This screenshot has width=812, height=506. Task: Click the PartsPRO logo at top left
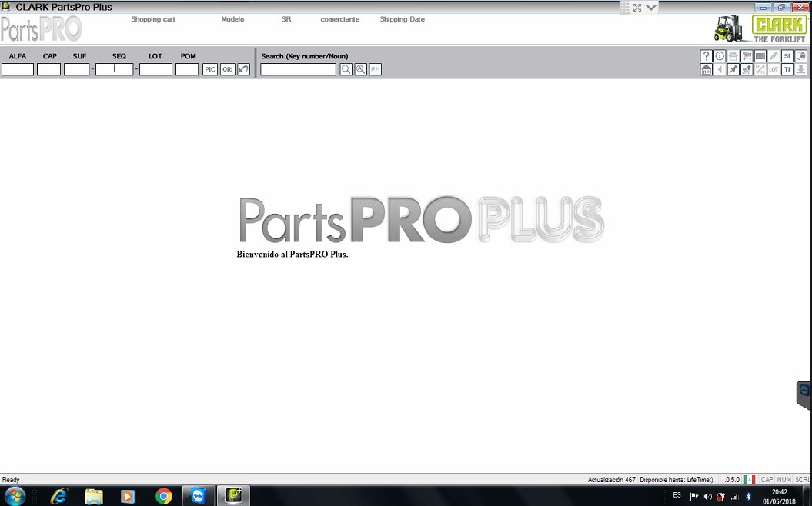coord(41,29)
